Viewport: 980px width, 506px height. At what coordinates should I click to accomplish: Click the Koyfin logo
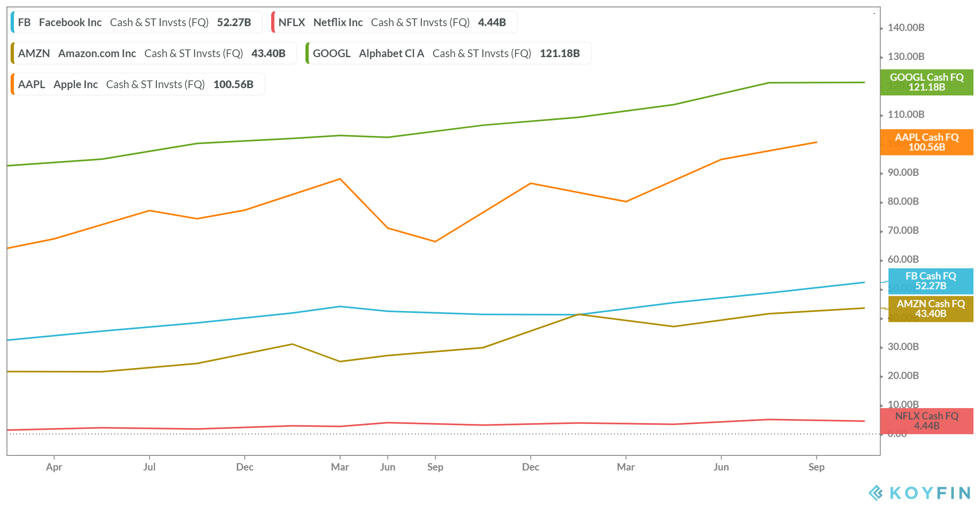(x=919, y=493)
